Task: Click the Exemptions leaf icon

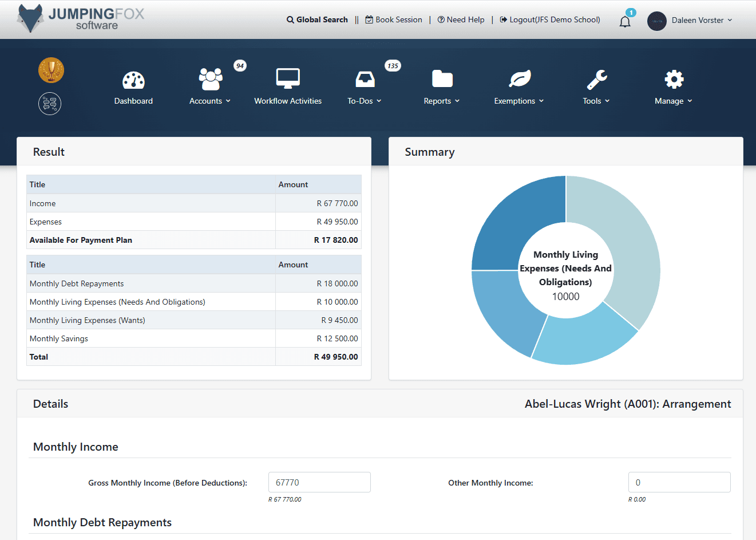Action: pos(520,78)
